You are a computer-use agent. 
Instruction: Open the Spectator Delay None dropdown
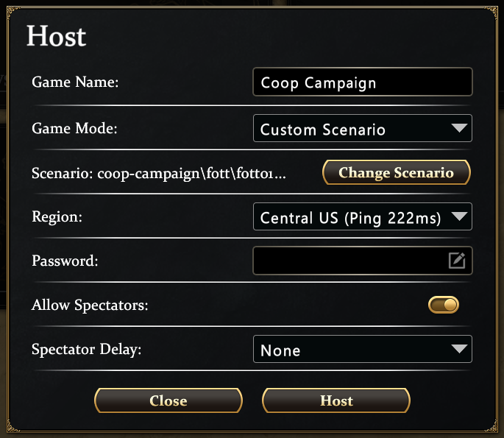coord(353,349)
